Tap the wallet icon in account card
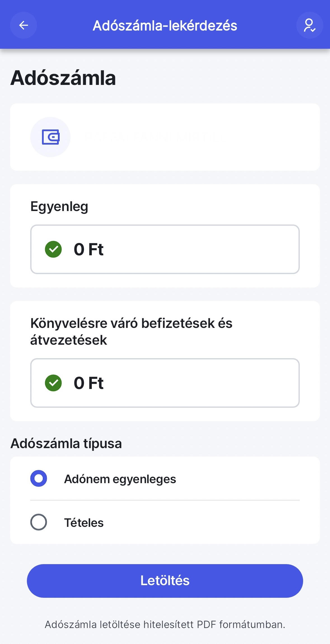This screenshot has height=644, width=330. point(50,137)
